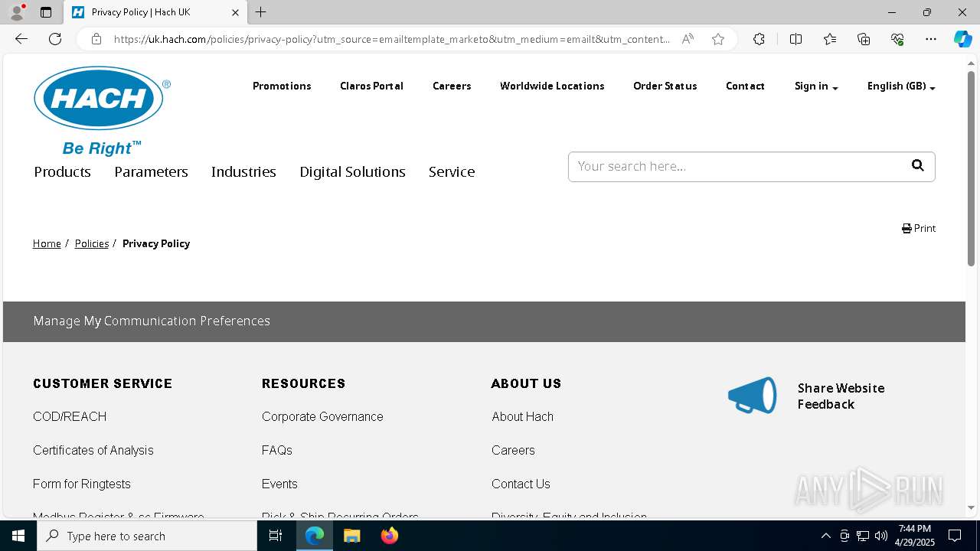Image resolution: width=980 pixels, height=551 pixels.
Task: Click the Hach logo
Action: point(102,110)
